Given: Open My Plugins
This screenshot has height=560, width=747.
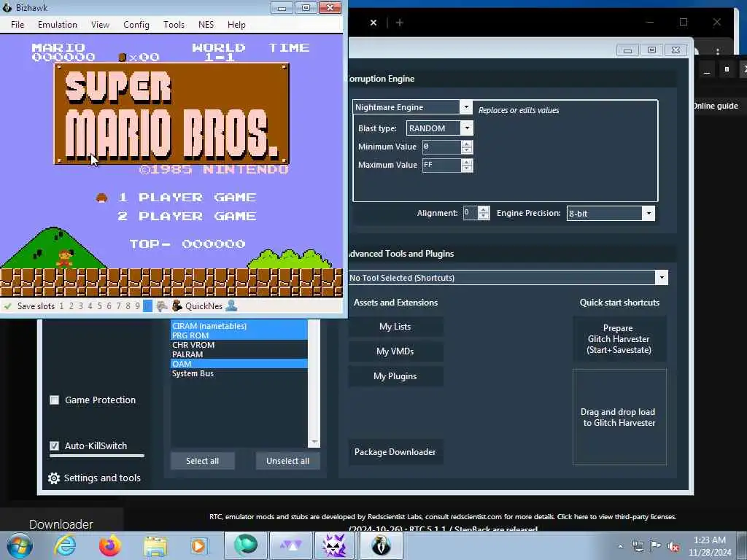Looking at the screenshot, I should (395, 376).
